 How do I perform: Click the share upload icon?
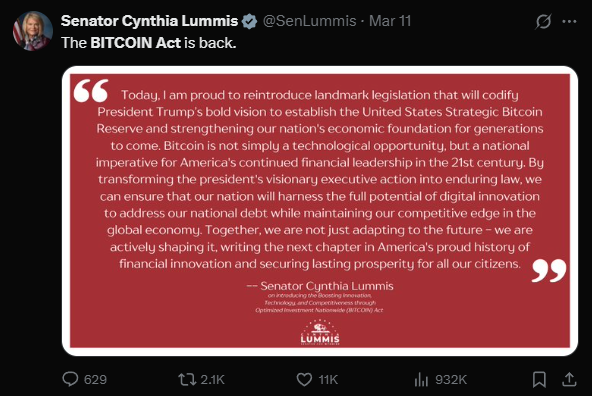(569, 379)
